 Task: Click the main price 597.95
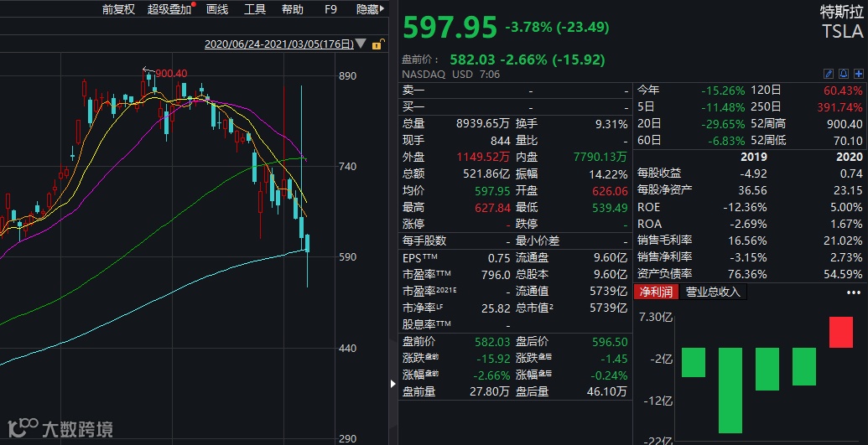(x=450, y=28)
